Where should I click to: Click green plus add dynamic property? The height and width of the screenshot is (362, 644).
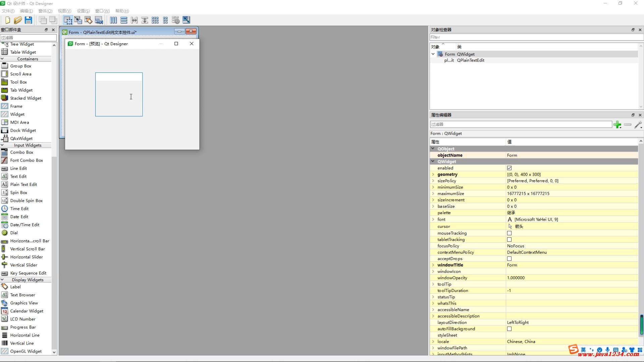(x=617, y=125)
